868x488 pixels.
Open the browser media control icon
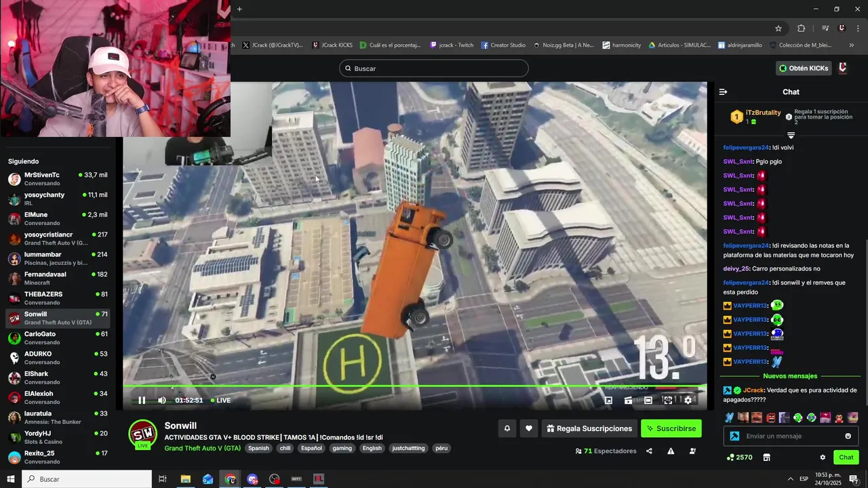tap(825, 28)
